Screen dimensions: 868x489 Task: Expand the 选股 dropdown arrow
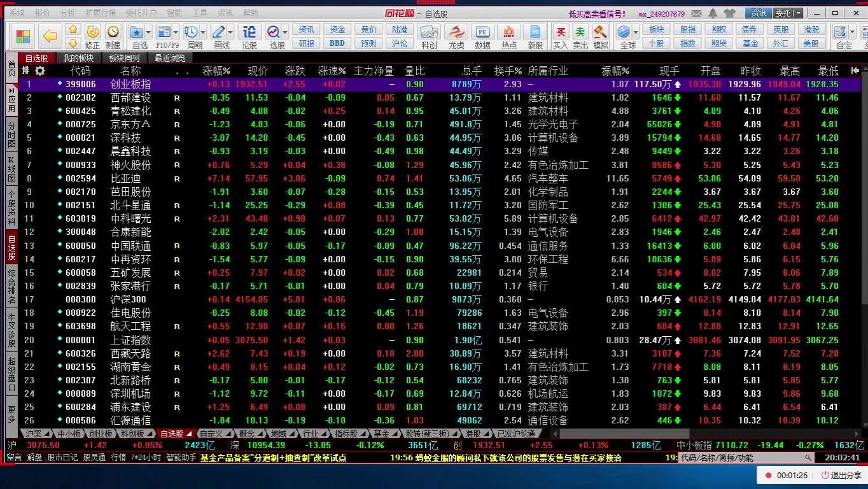pyautogui.click(x=286, y=32)
